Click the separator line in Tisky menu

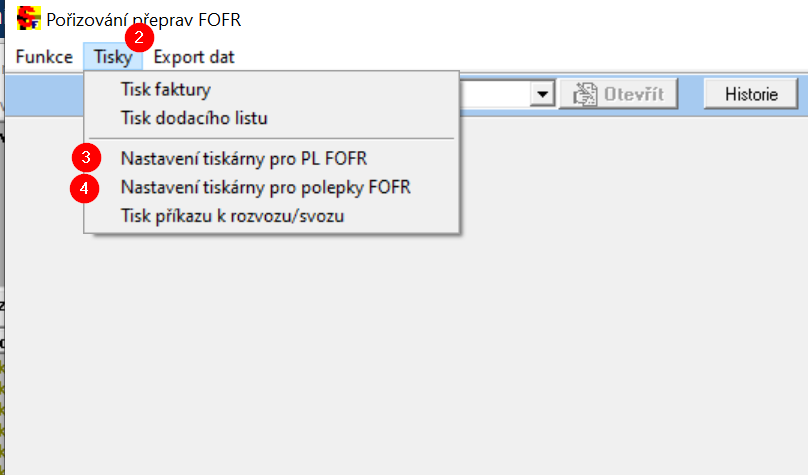(271, 138)
